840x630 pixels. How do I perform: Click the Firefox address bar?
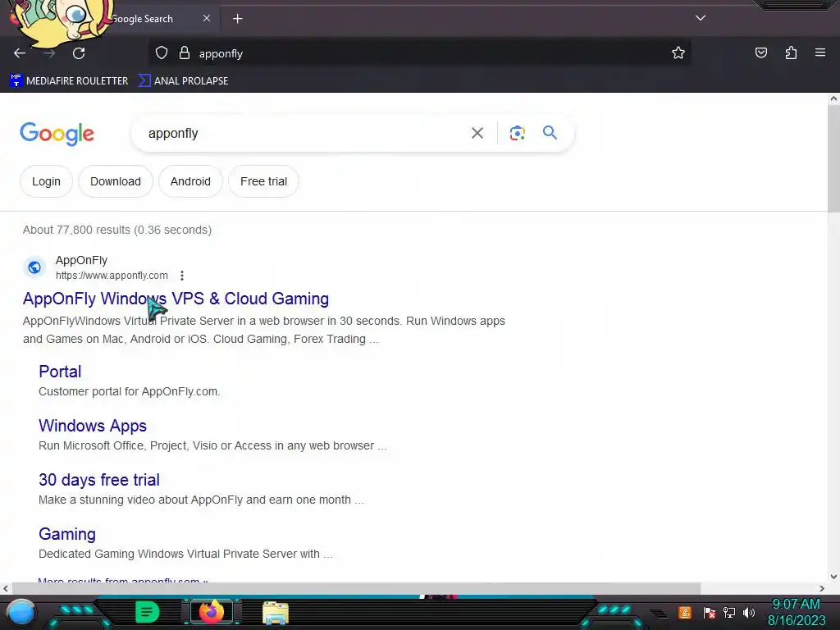419,53
